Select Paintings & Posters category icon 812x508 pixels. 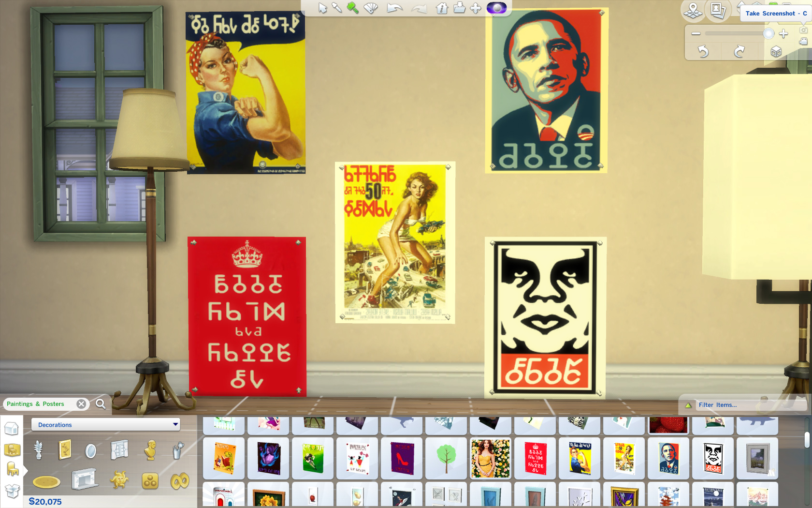tap(65, 450)
